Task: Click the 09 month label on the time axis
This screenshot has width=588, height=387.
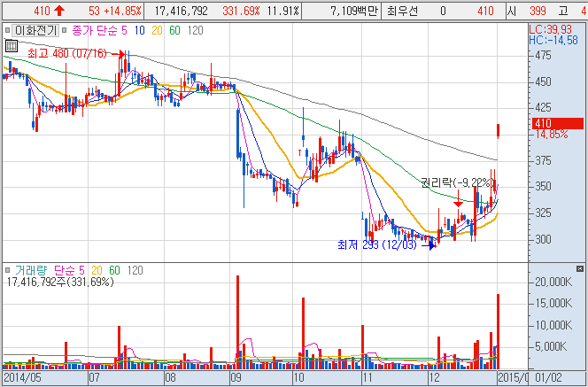Action: click(x=236, y=377)
